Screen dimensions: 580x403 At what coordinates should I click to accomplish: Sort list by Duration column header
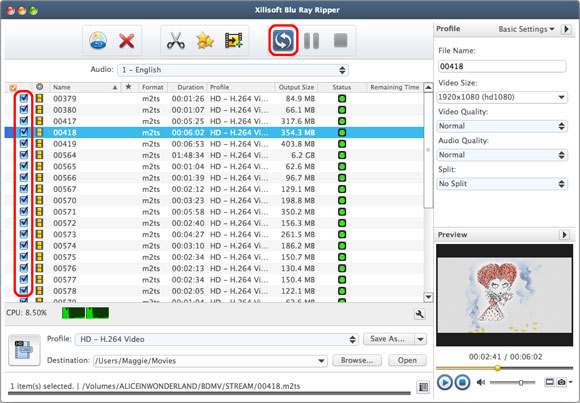point(188,87)
